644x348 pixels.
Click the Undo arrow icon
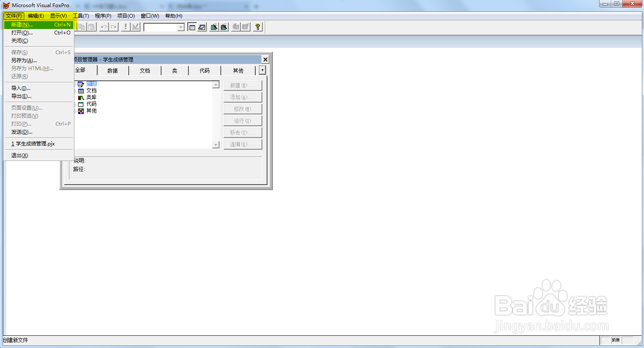[x=104, y=27]
